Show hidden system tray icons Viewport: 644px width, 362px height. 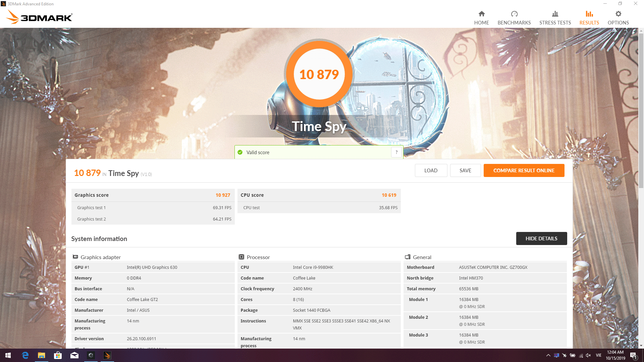coord(548,355)
